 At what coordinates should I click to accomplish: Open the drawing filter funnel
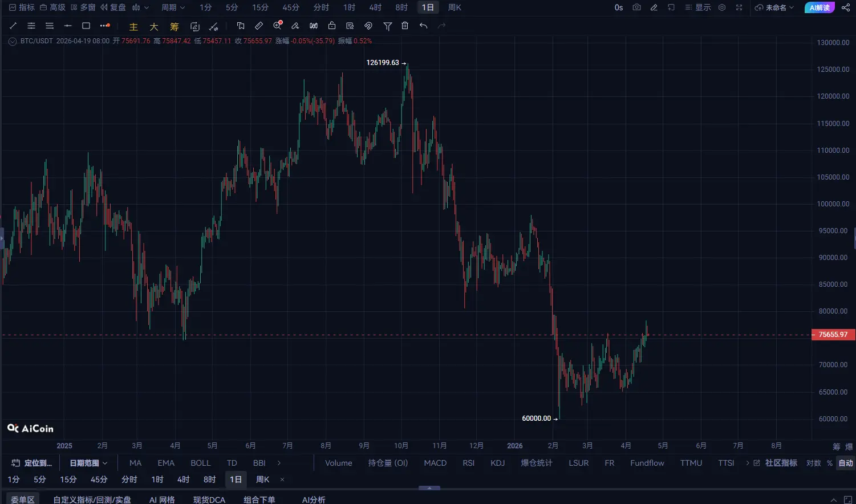click(x=388, y=26)
